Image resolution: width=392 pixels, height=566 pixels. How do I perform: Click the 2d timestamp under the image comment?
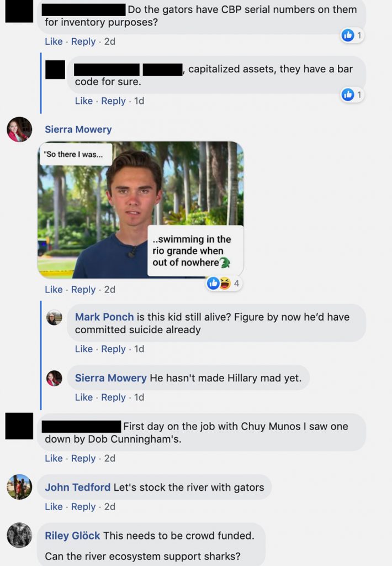click(110, 289)
